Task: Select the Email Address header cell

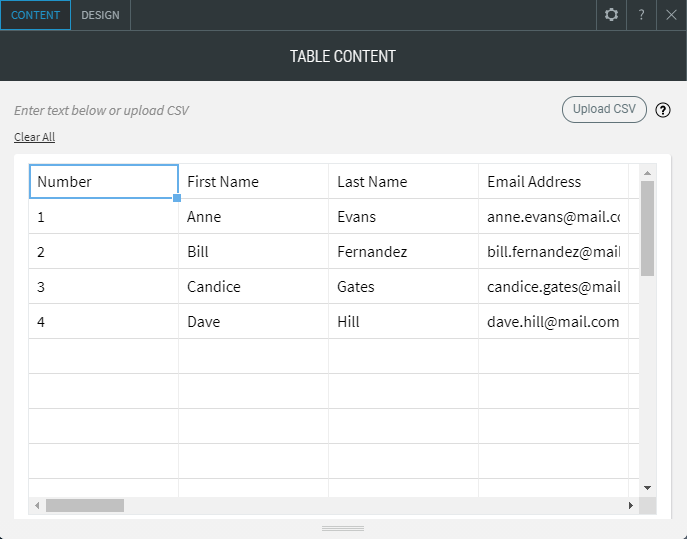Action: pyautogui.click(x=553, y=182)
